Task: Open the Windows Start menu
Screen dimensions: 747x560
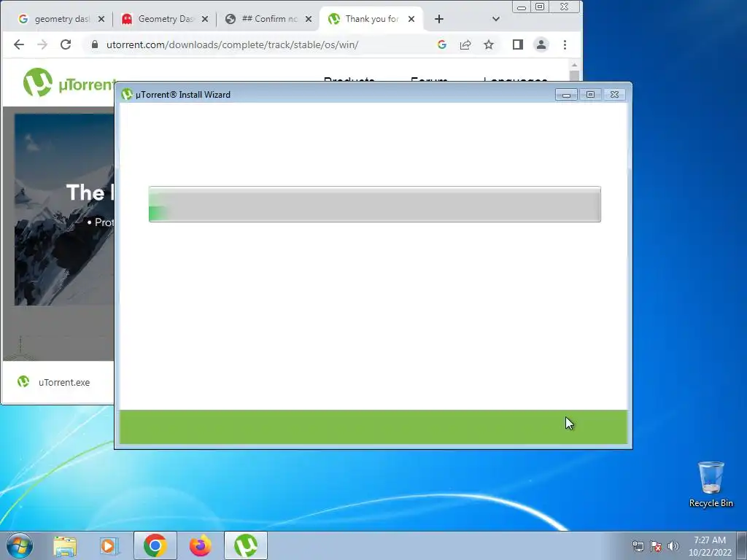Action: 20,545
